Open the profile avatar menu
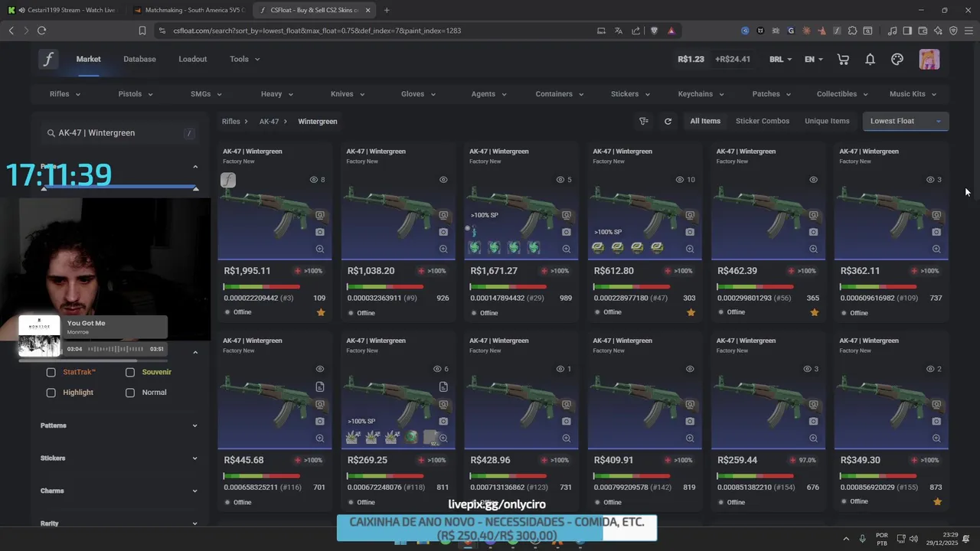This screenshot has width=980, height=551. (x=929, y=59)
